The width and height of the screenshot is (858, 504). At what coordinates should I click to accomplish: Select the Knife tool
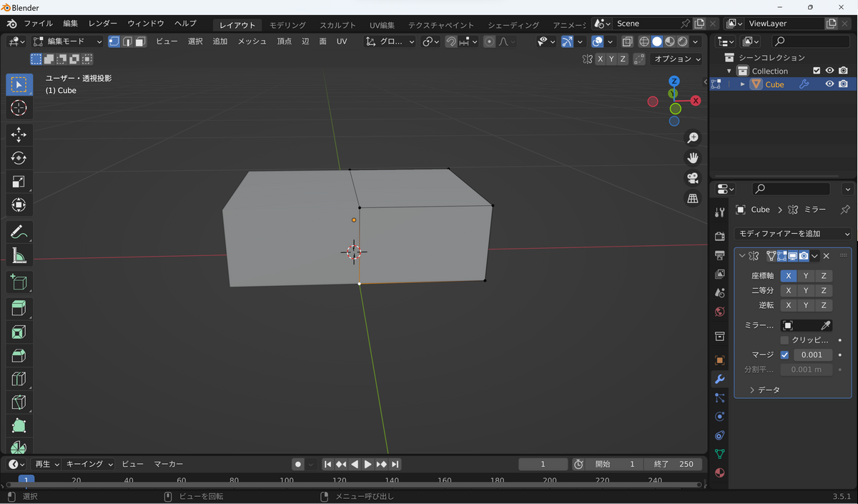[19, 402]
